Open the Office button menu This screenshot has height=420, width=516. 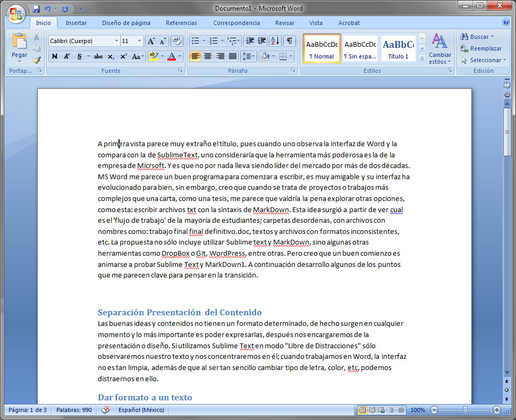[x=15, y=14]
